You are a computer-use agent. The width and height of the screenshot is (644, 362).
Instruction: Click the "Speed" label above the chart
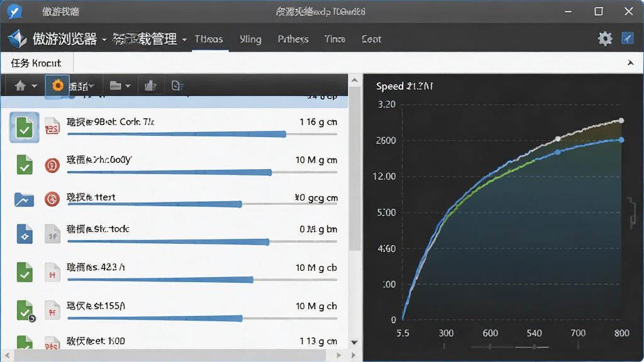(x=390, y=86)
